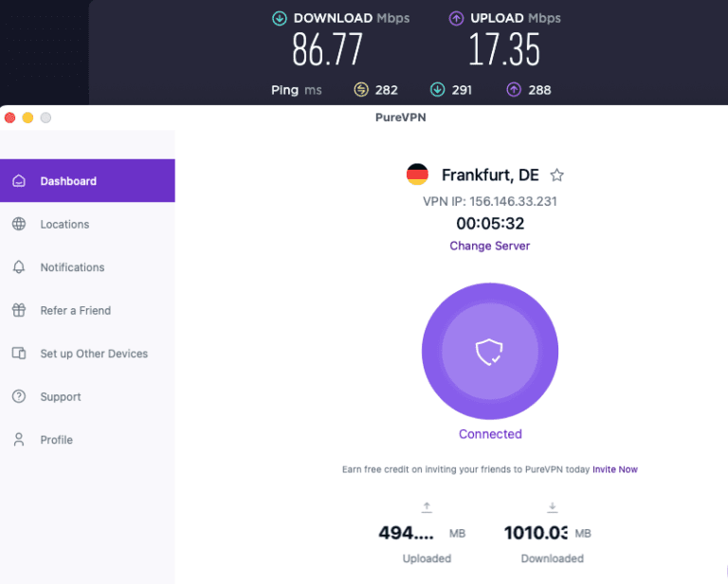Click the German flag icon

coord(417,174)
